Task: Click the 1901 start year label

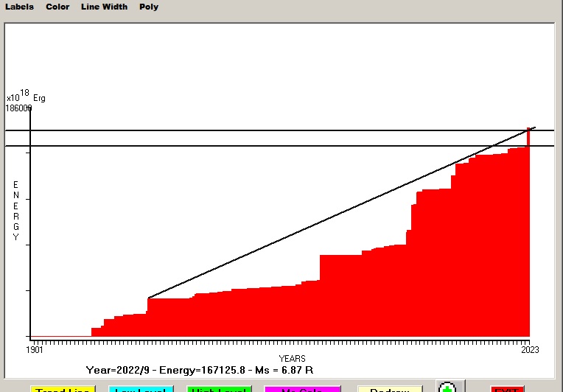Action: [35, 350]
